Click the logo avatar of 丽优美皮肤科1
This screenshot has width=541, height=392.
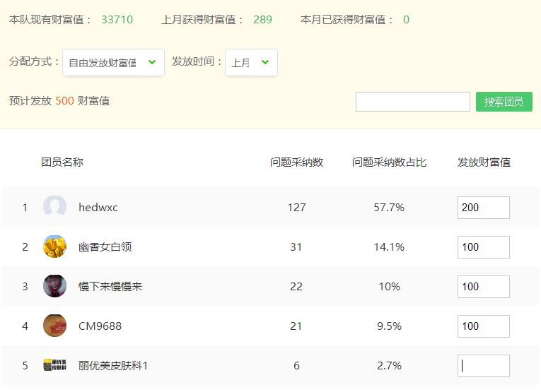tap(55, 364)
